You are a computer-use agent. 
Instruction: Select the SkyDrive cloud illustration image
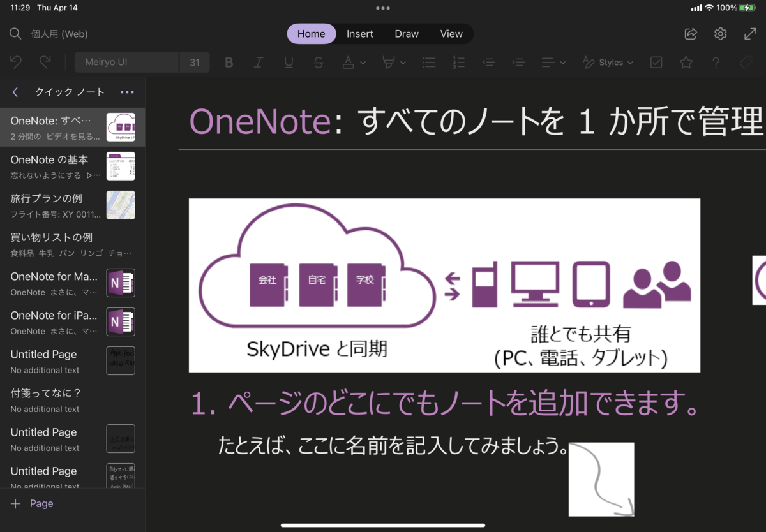[x=444, y=285]
